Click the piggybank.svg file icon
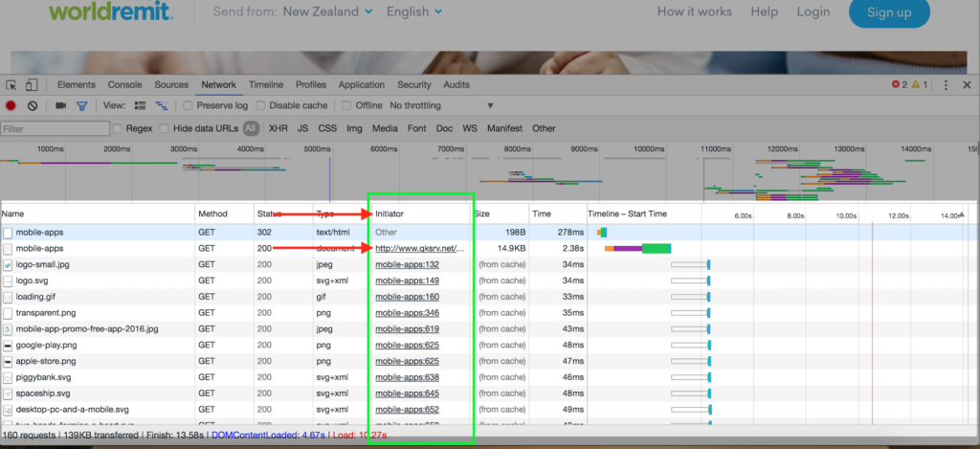The height and width of the screenshot is (449, 980). [x=8, y=378]
